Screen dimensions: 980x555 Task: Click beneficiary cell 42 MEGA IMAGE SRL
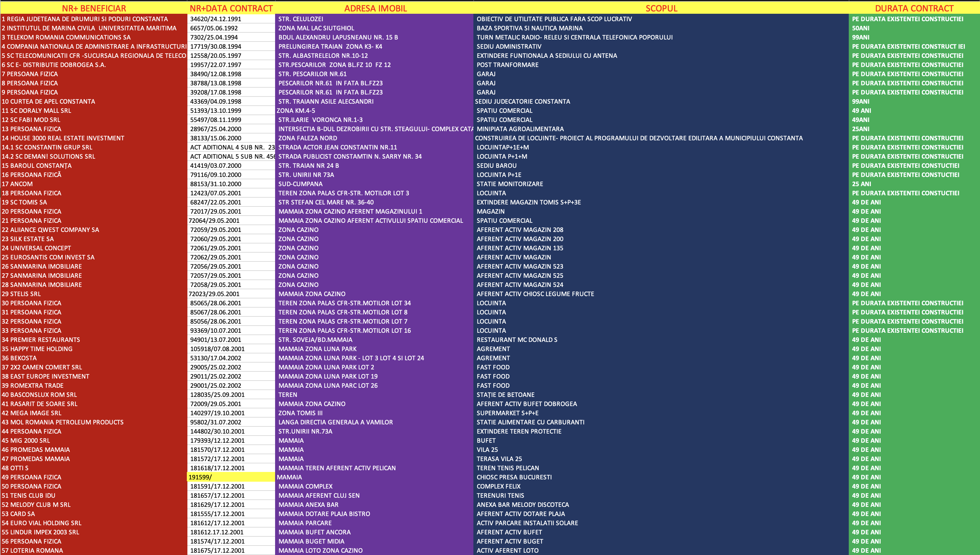[x=32, y=413]
